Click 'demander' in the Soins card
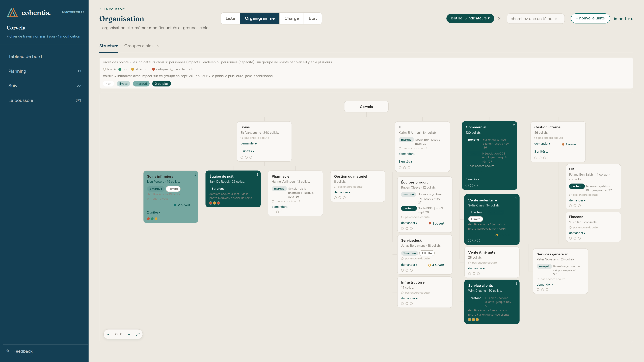 (249, 143)
